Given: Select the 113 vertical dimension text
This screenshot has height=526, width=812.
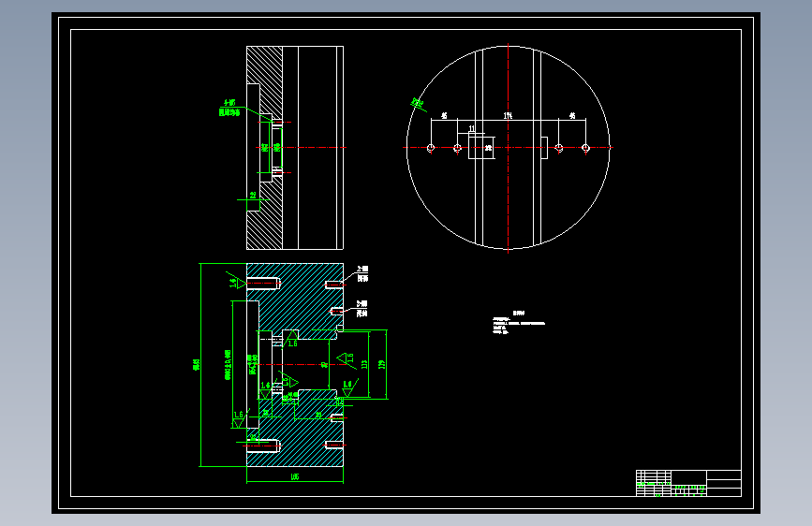Looking at the screenshot, I should (364, 364).
